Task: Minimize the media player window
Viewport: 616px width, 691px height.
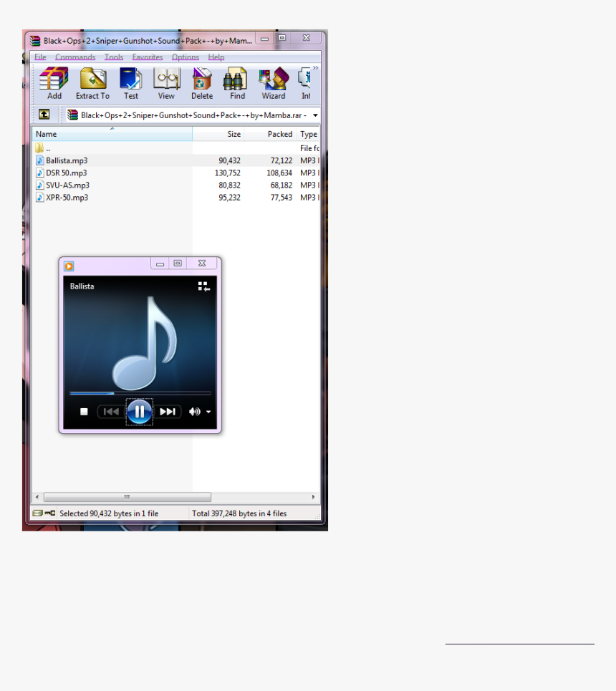Action: 160,264
